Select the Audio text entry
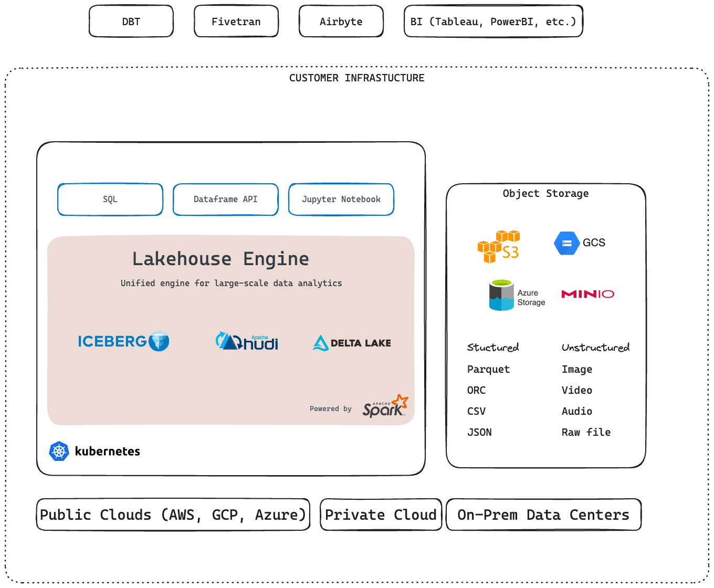714x588 pixels. (x=577, y=412)
